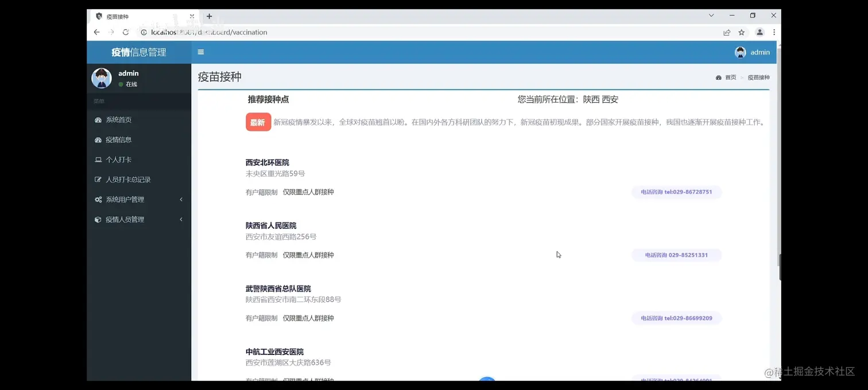Click the 疫情信息 dashboard icon

pyautogui.click(x=98, y=140)
